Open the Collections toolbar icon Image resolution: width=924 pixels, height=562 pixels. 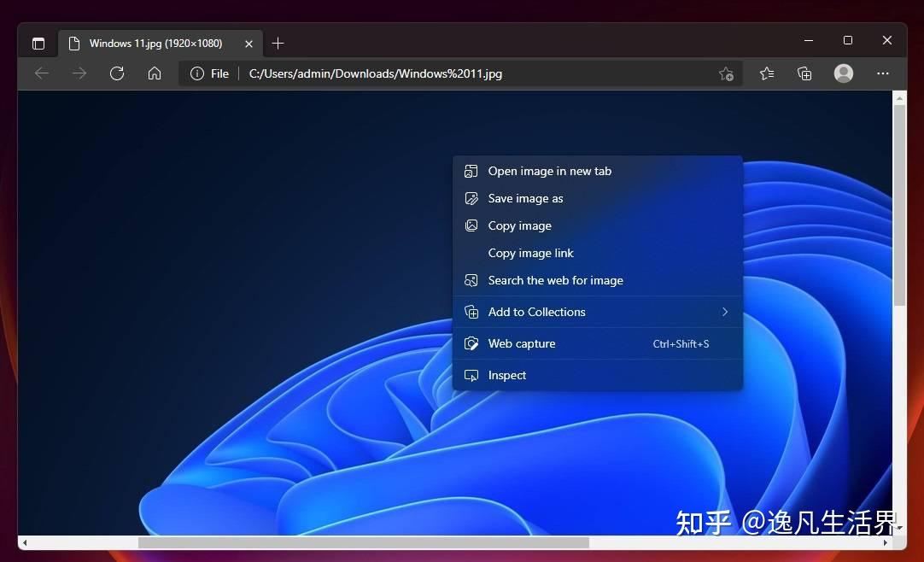[804, 73]
